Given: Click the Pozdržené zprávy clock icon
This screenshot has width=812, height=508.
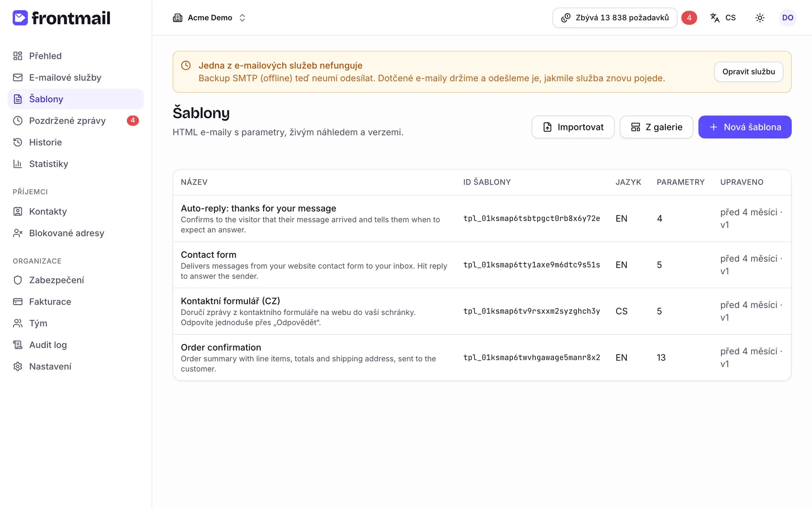Looking at the screenshot, I should [x=18, y=121].
